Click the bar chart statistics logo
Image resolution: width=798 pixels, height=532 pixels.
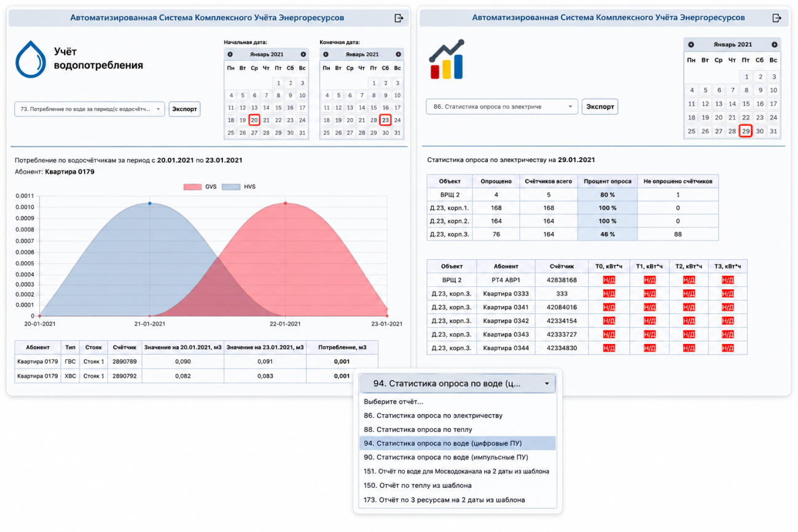tap(447, 60)
